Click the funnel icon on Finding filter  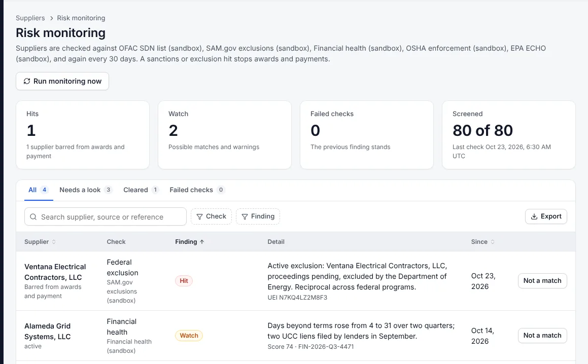point(245,216)
